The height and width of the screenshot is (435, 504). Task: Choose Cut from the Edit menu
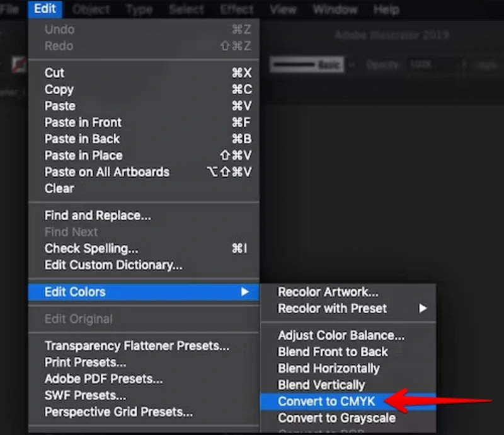pos(54,73)
